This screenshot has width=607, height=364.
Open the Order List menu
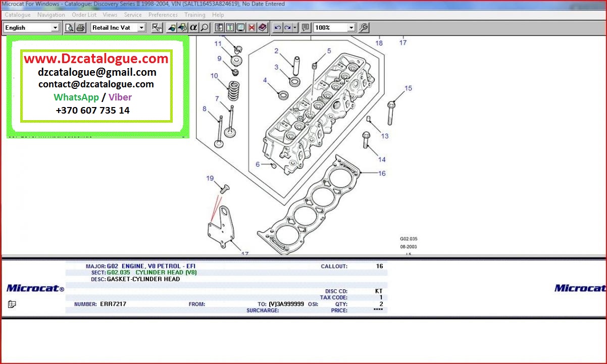84,15
